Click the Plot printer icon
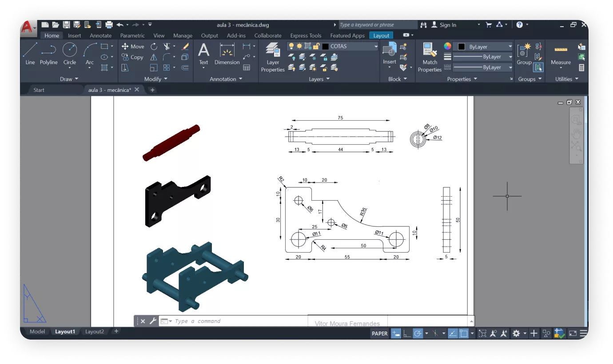The width and height of the screenshot is (613, 364). [109, 25]
